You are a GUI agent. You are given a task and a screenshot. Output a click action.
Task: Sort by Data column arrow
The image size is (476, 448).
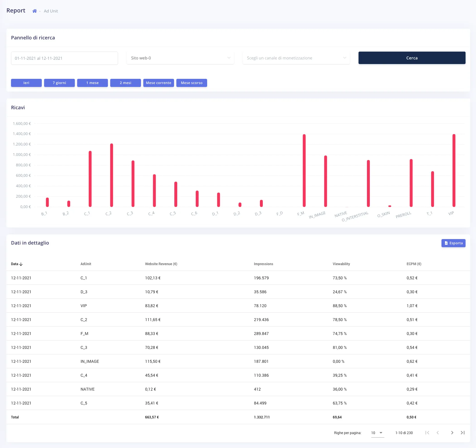click(x=21, y=264)
